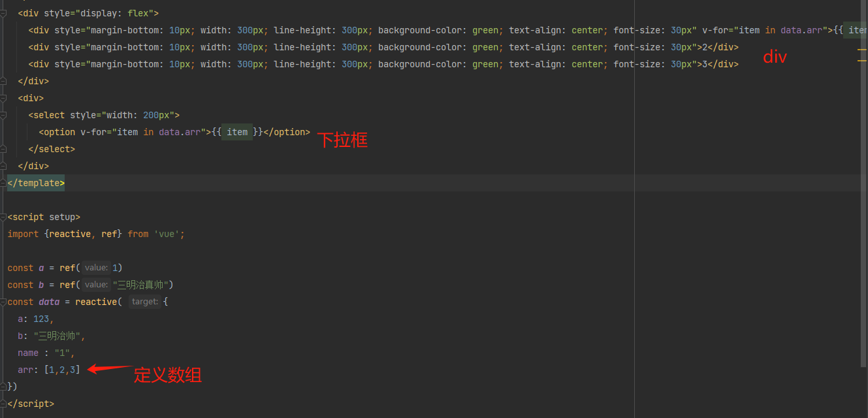Toggle fold marker beside </script> tag

3,404
